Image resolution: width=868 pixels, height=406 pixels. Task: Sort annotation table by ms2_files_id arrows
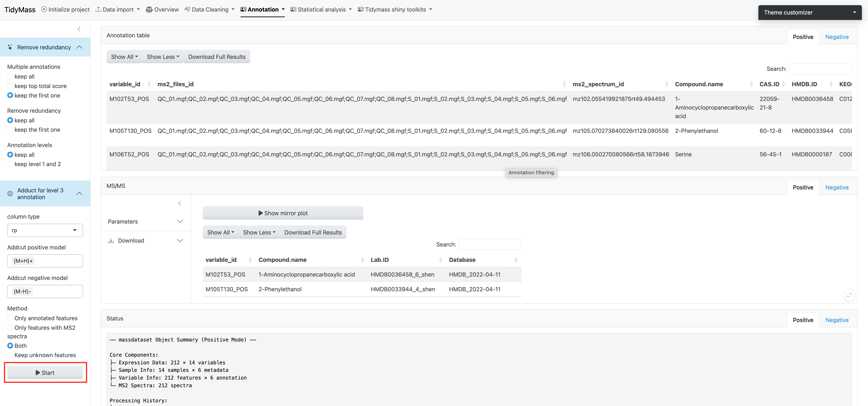tap(564, 84)
